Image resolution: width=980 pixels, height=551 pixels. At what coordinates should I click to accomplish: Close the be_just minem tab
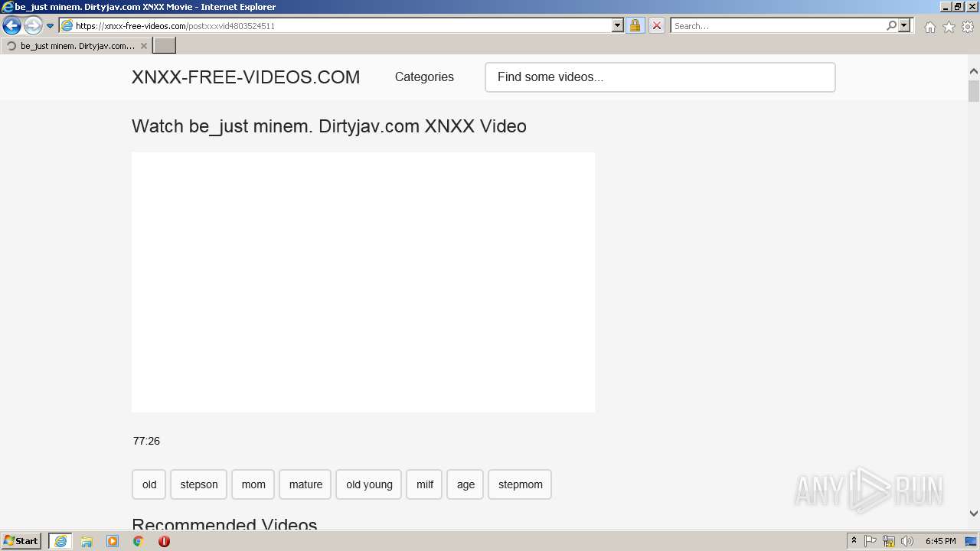(144, 46)
